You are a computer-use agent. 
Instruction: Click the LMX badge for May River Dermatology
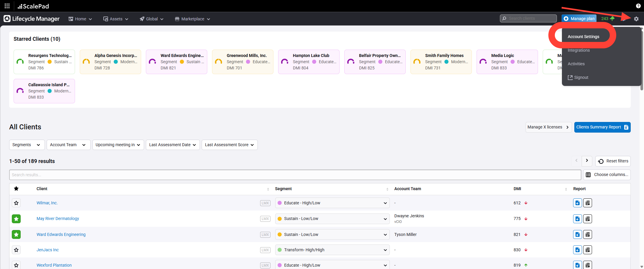coord(265,219)
